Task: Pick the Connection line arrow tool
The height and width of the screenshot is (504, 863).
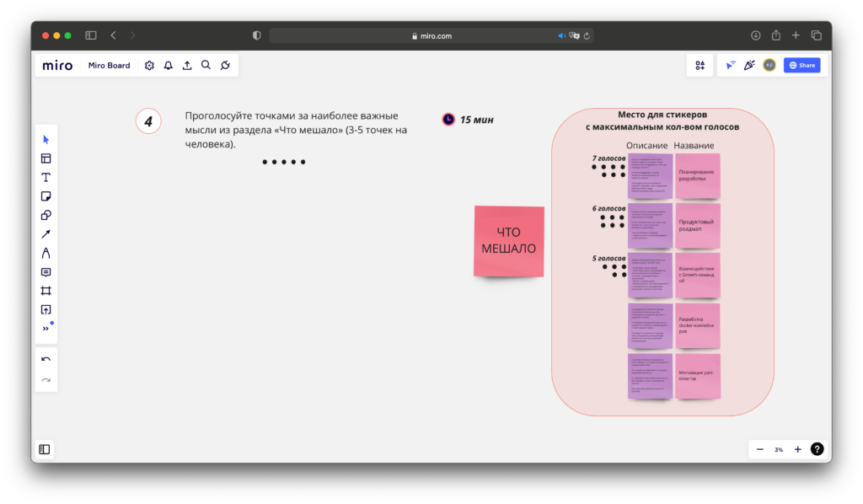Action: click(x=46, y=234)
